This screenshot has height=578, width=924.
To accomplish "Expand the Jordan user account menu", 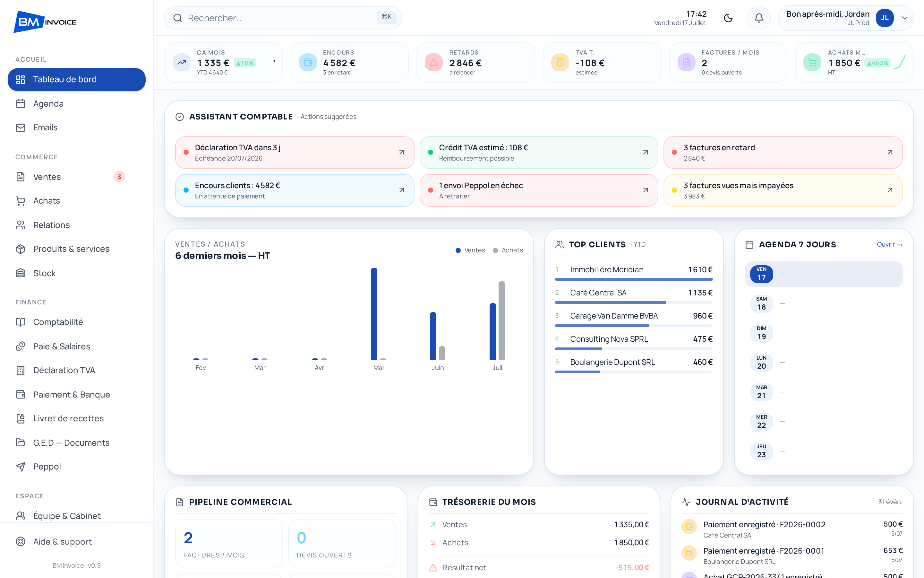I will (846, 18).
